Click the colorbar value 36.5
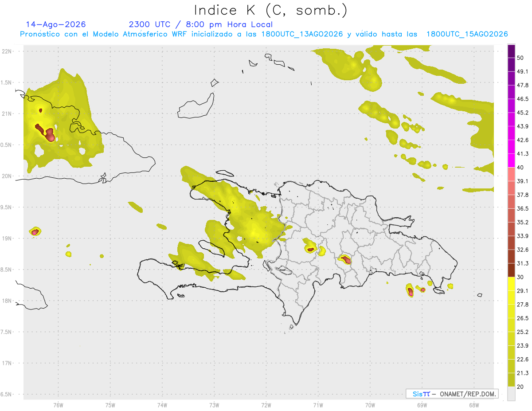532x411 pixels. (x=523, y=208)
